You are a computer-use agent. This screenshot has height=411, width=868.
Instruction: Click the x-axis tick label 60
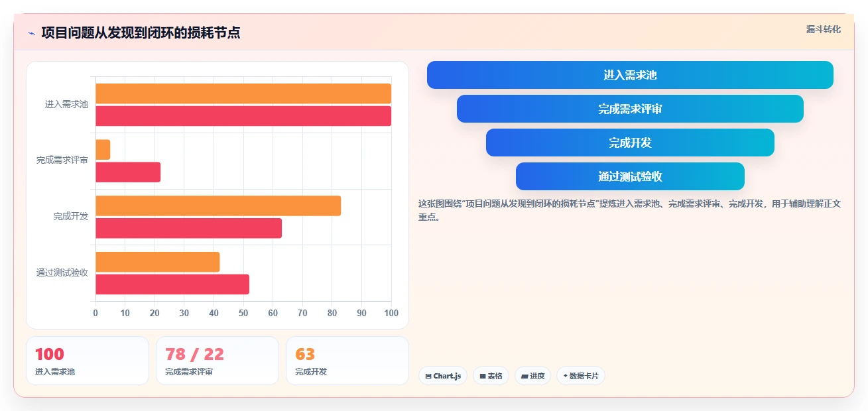pyautogui.click(x=273, y=313)
